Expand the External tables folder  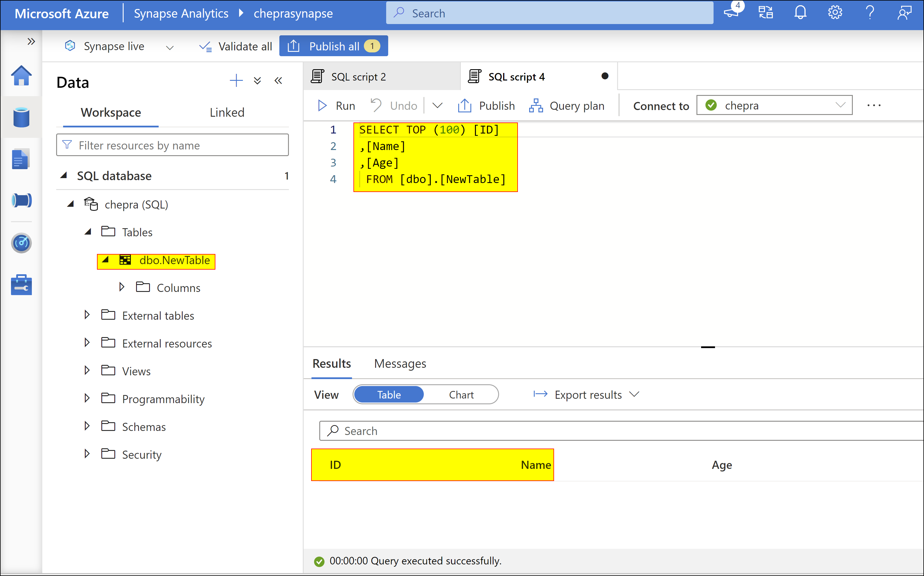(x=87, y=315)
